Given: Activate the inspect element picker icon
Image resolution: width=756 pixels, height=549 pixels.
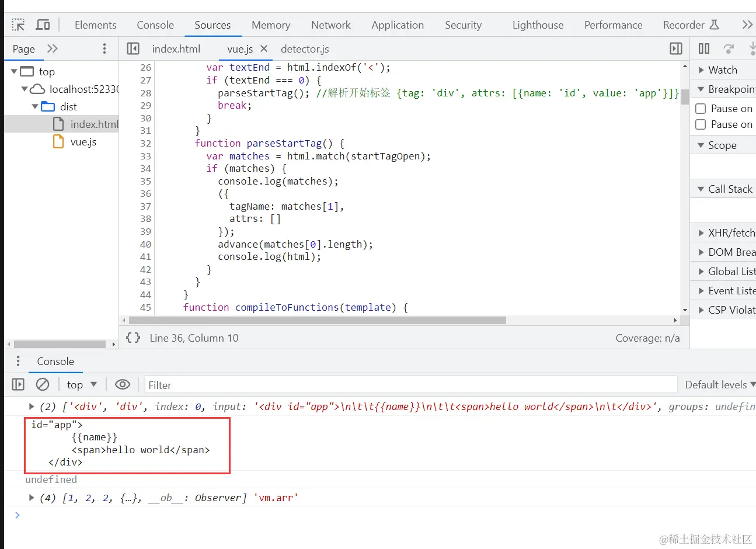Looking at the screenshot, I should 18,25.
